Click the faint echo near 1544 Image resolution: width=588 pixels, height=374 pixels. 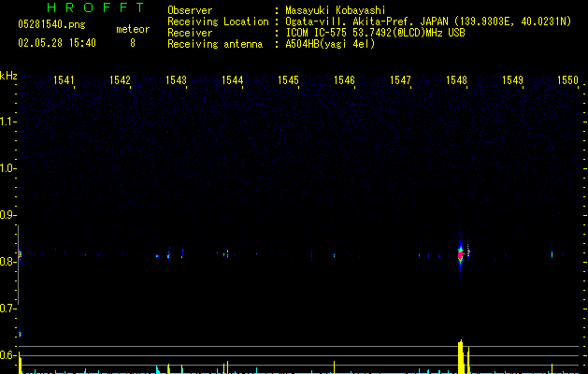coord(227,253)
